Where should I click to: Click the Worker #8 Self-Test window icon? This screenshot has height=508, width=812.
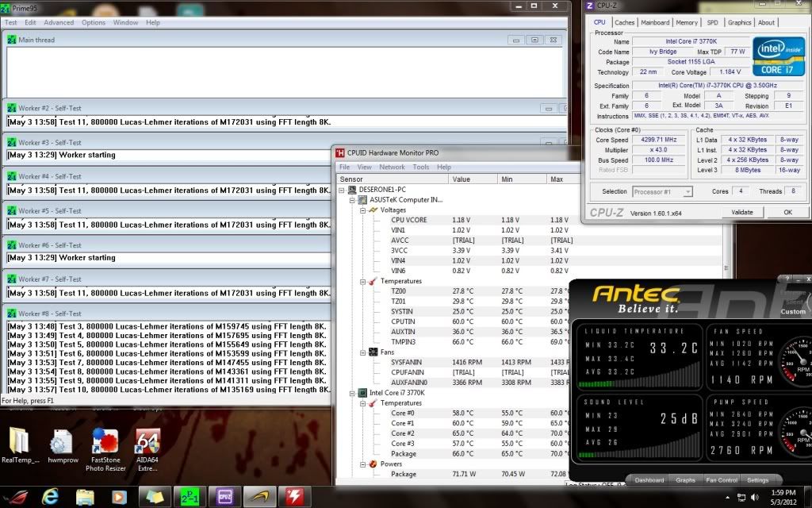pyautogui.click(x=11, y=314)
